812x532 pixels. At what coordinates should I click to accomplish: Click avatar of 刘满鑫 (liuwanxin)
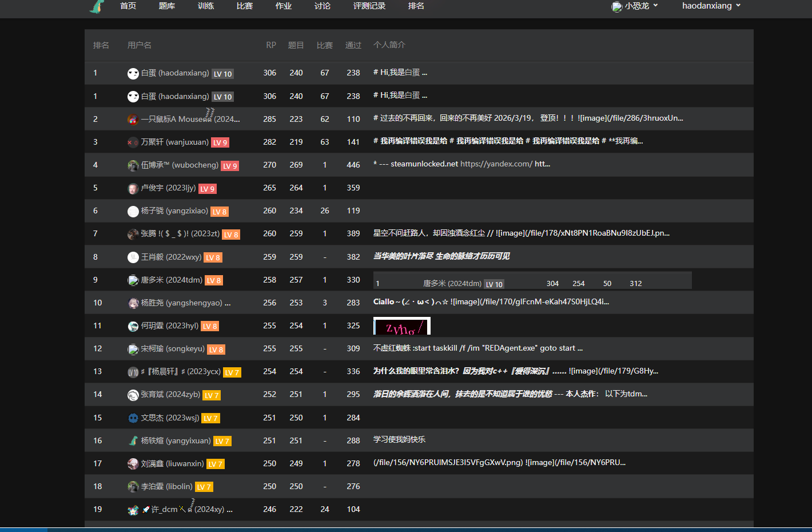click(x=133, y=463)
